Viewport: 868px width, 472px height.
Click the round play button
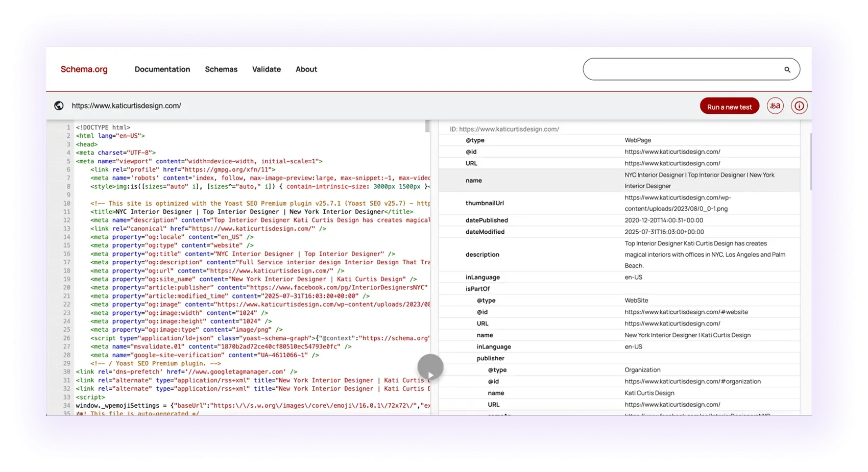click(430, 367)
